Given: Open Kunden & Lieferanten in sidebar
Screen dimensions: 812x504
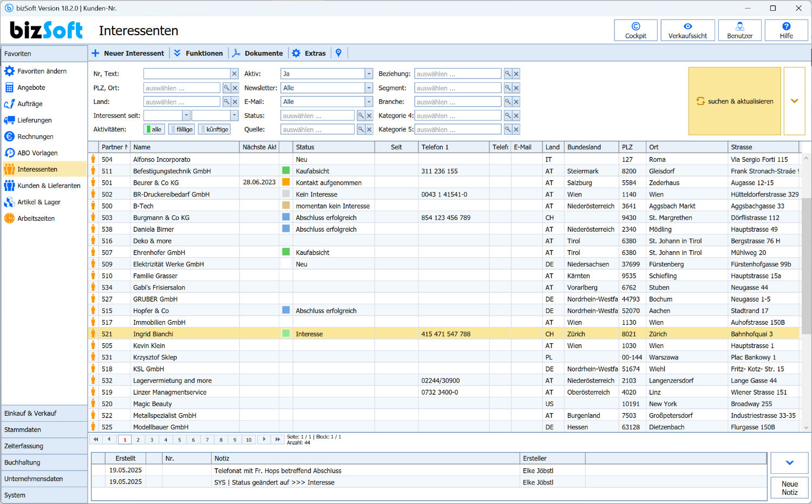Looking at the screenshot, I should pyautogui.click(x=49, y=186).
